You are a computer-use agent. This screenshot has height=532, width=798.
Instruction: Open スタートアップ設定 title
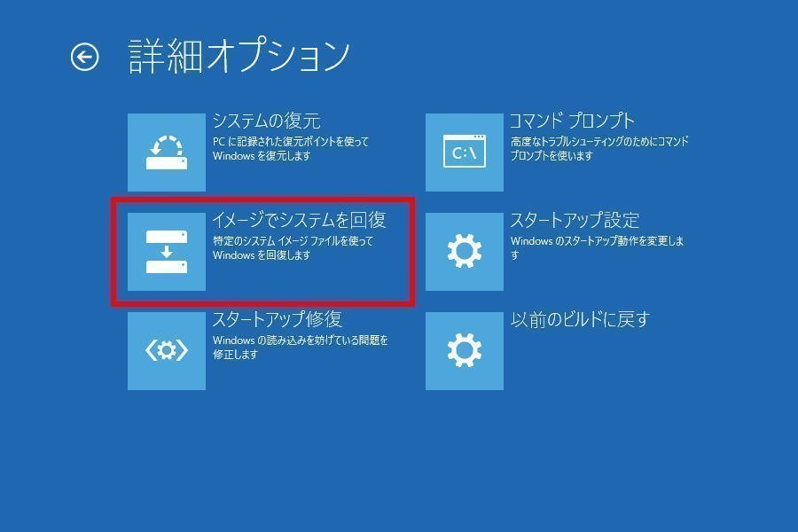tap(575, 221)
